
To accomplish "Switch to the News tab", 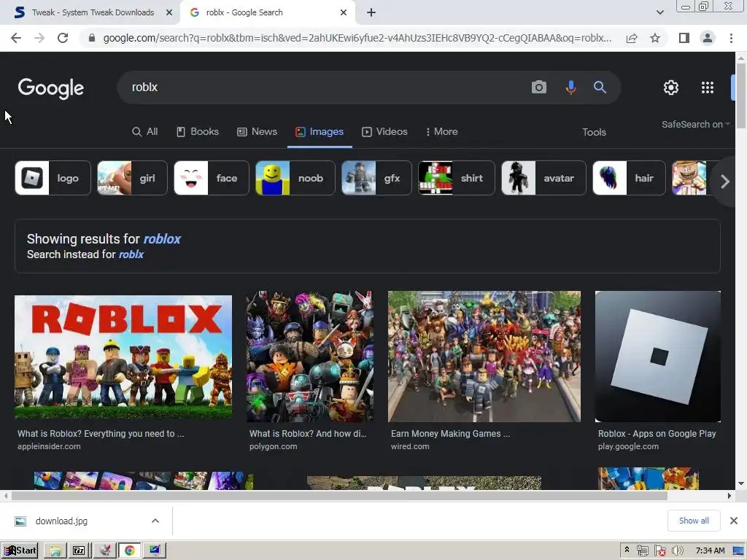I will [257, 132].
